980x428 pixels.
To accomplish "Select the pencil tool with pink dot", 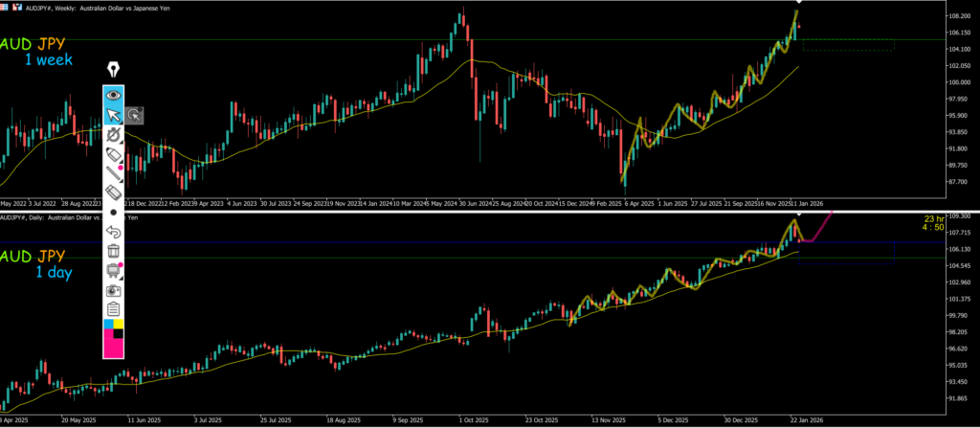I will (113, 174).
